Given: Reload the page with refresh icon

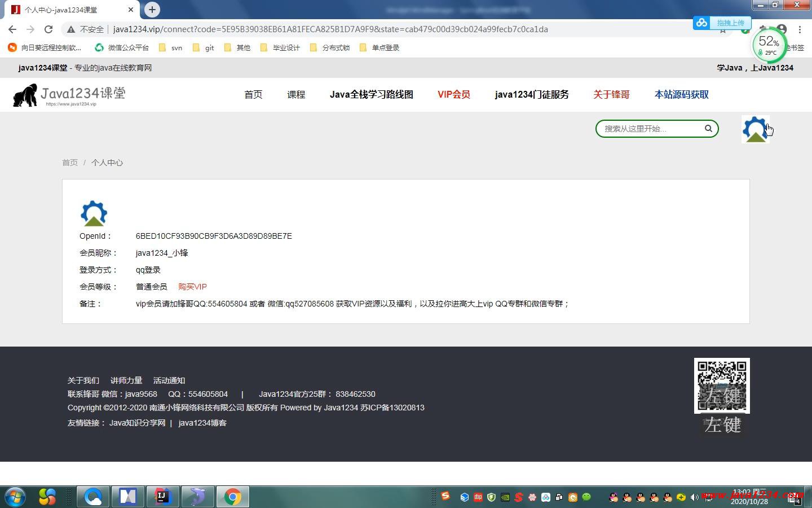Looking at the screenshot, I should [x=48, y=29].
